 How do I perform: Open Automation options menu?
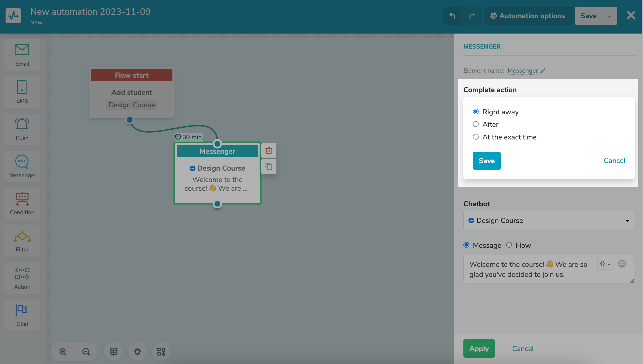pyautogui.click(x=528, y=16)
